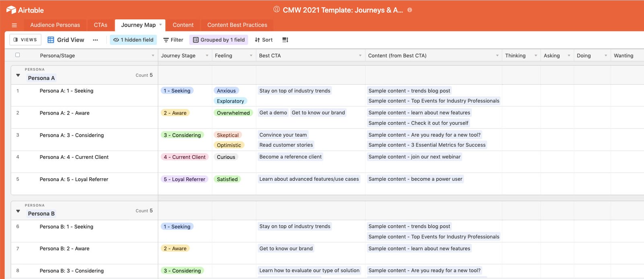Click Become a reference client record
This screenshot has width=644, height=279.
pos(291,157)
